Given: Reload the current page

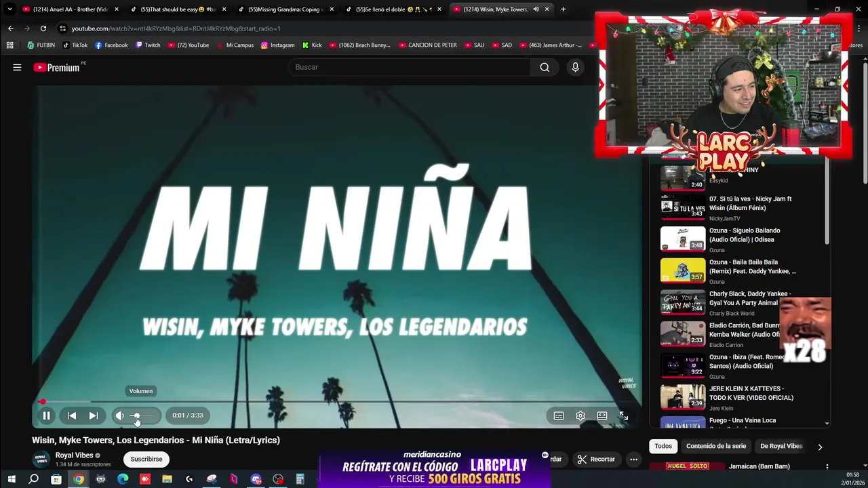Looking at the screenshot, I should tap(43, 28).
